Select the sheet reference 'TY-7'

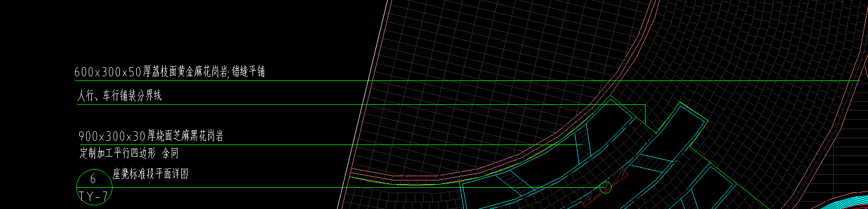94,197
